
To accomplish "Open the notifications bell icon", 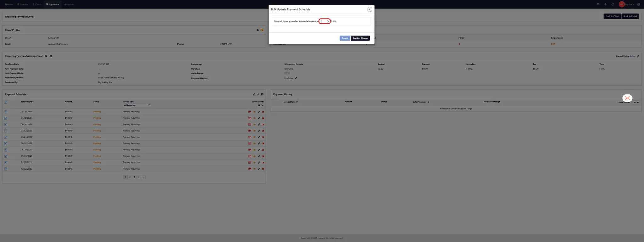I will [605, 4].
